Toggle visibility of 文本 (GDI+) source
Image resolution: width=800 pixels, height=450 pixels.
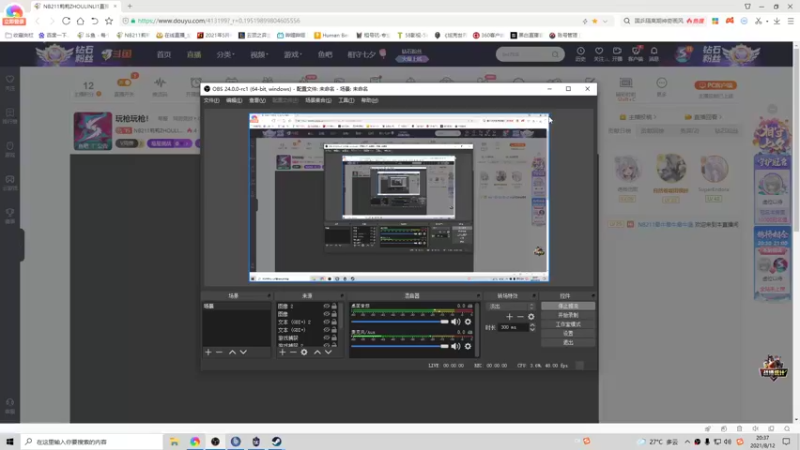tap(327, 330)
